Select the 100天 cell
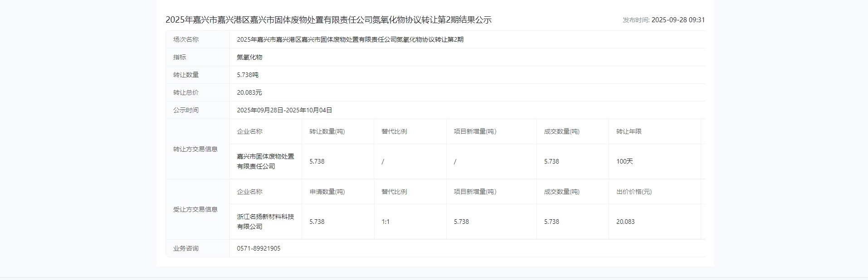The image size is (868, 280). [624, 161]
